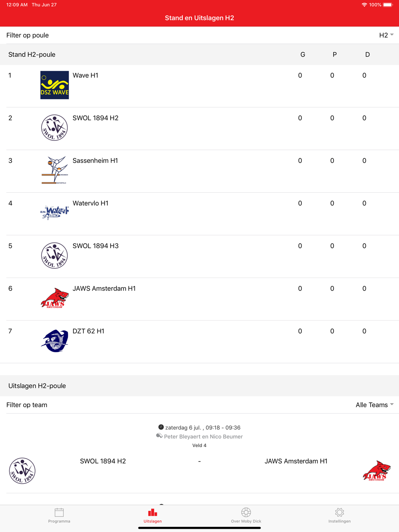Screen dimensions: 399x532
Task: Tap the SWOL 1894 logo in match result
Action: [x=22, y=471]
